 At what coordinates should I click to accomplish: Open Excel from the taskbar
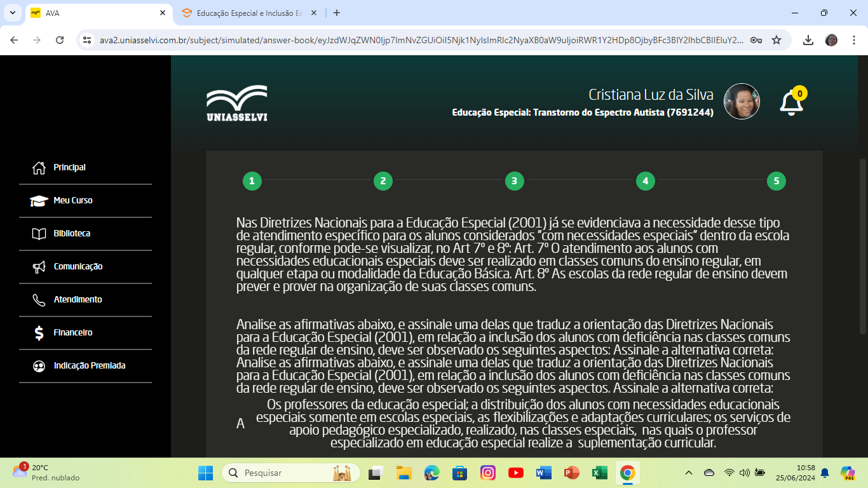pos(599,473)
